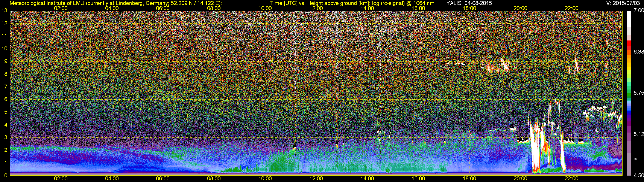The height and width of the screenshot is (182, 644).
Task: Click the 02:00 label on the bottom time axis
Action: (x=61, y=179)
